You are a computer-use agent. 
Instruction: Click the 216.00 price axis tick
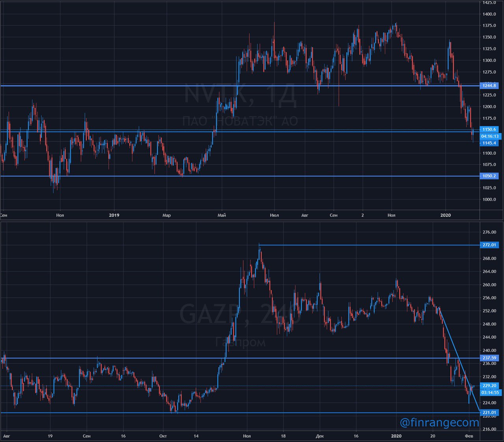[x=489, y=429]
